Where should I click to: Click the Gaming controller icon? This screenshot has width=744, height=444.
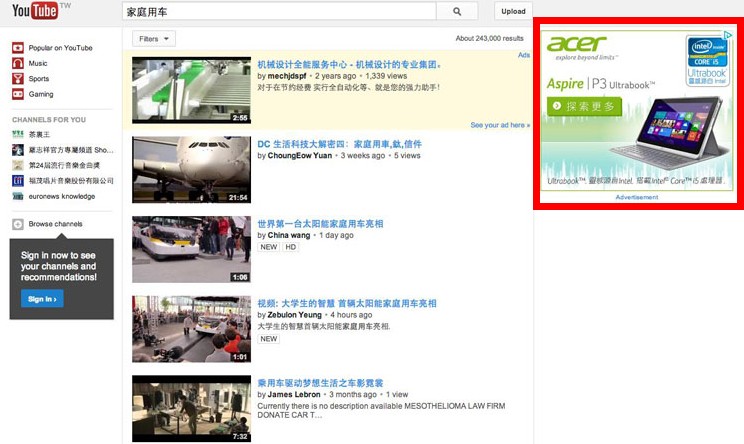[x=18, y=94]
